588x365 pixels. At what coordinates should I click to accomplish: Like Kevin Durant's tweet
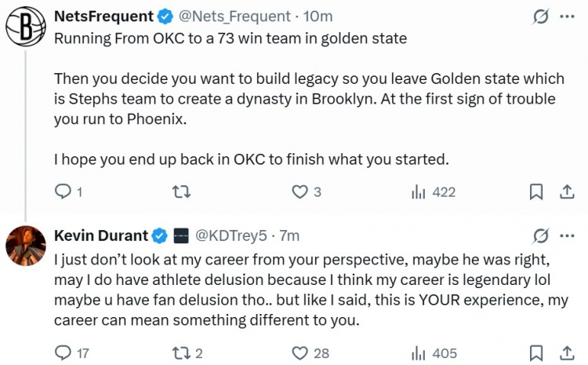point(299,352)
